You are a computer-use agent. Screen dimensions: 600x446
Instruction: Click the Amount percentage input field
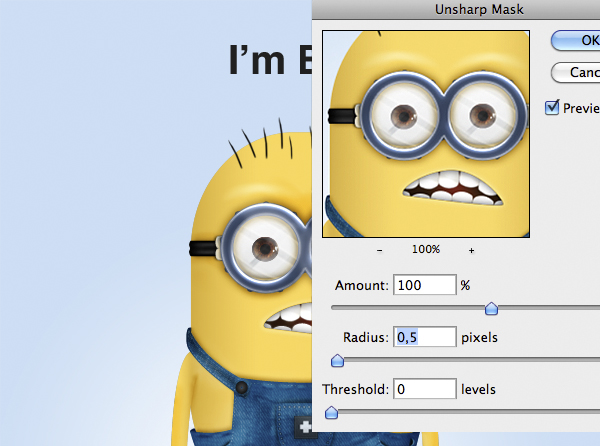pyautogui.click(x=424, y=286)
